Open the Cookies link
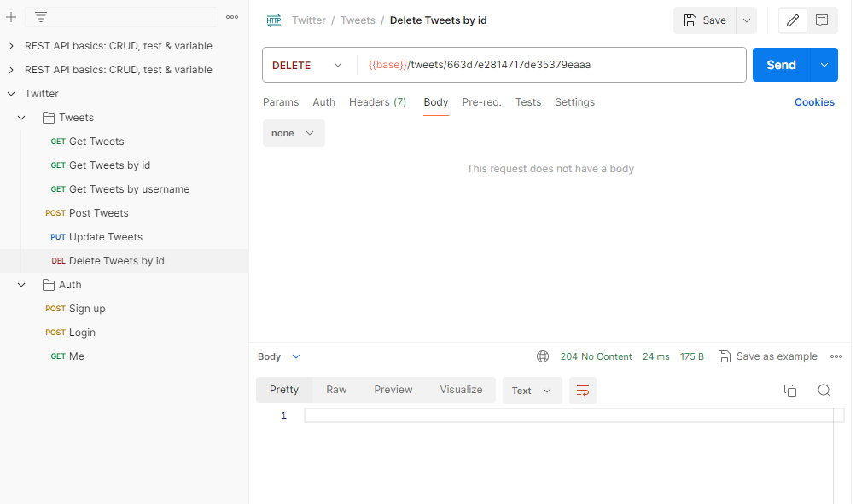This screenshot has height=504, width=856. pos(814,102)
